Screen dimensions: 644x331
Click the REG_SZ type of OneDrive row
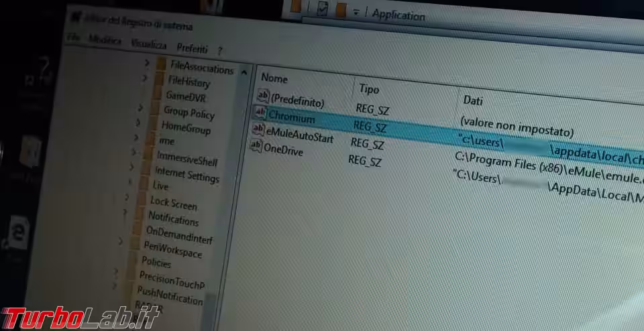pyautogui.click(x=365, y=160)
